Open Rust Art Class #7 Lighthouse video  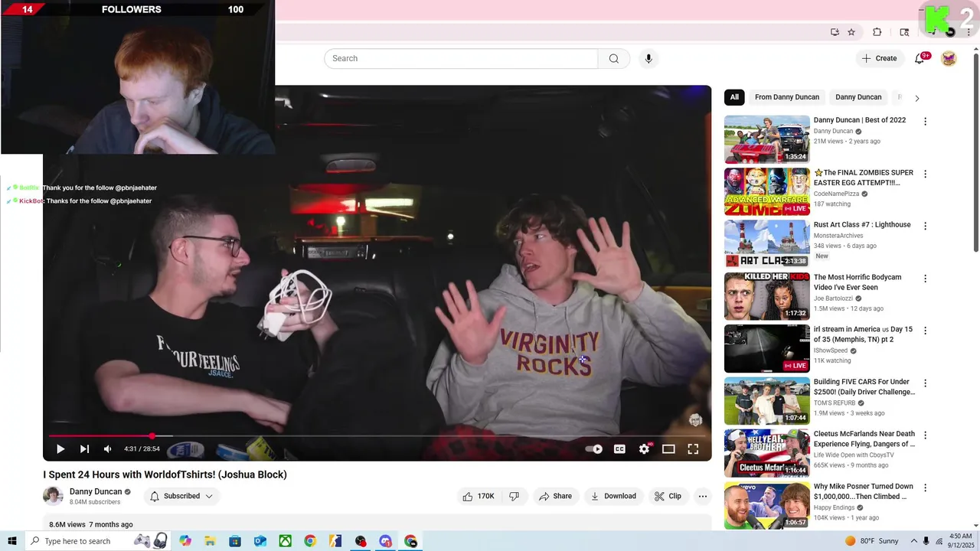pos(766,243)
